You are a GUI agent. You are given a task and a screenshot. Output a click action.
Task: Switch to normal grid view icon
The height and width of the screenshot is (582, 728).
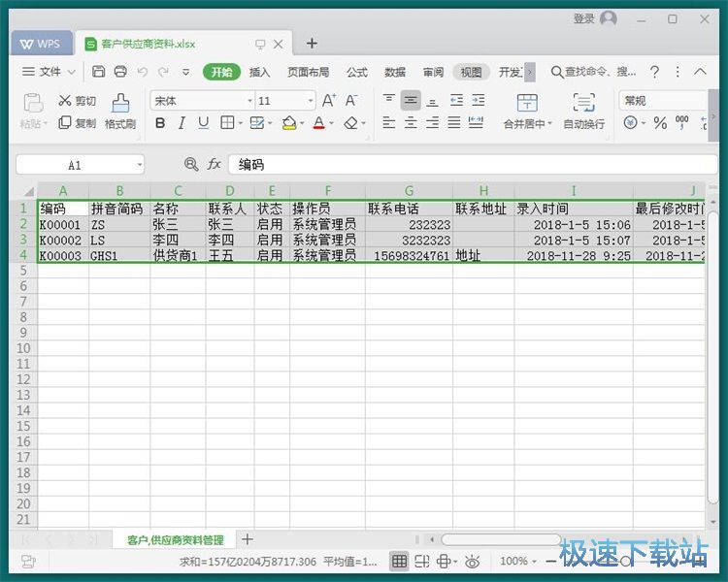point(399,562)
